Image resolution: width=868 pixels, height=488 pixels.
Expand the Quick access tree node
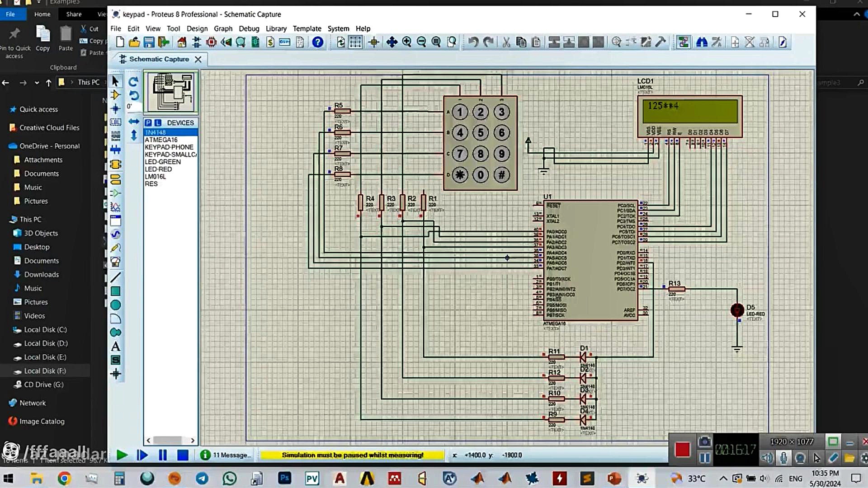38,109
